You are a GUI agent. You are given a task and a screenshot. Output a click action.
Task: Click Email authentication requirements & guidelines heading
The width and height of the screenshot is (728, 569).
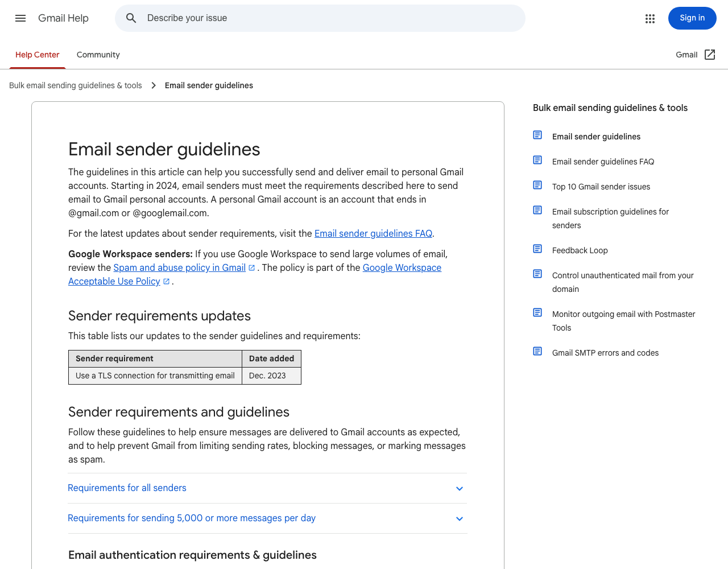tap(192, 555)
